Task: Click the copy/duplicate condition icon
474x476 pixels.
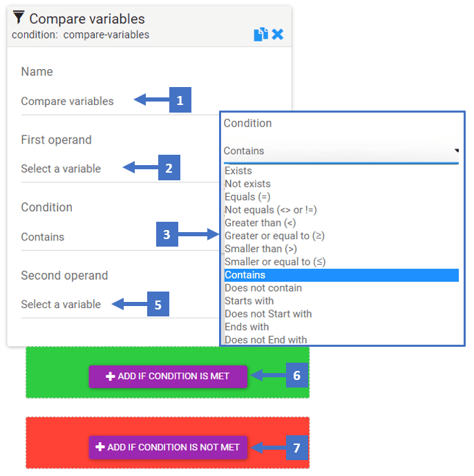Action: pos(260,35)
